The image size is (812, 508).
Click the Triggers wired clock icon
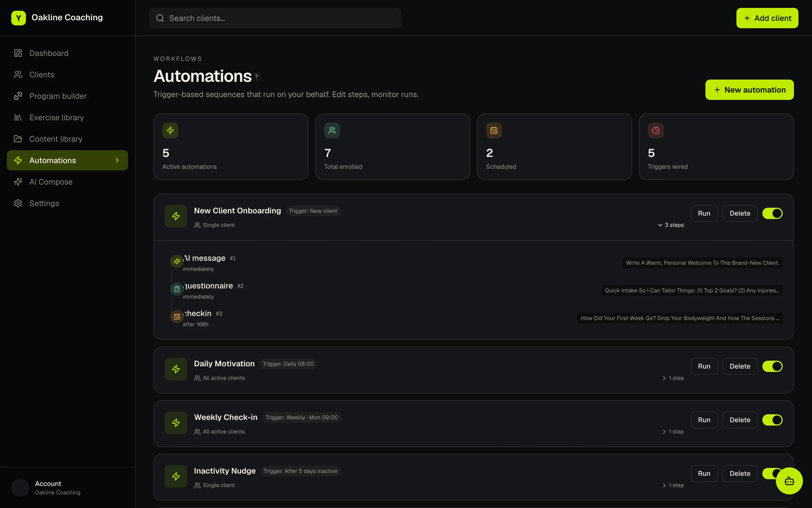[656, 130]
